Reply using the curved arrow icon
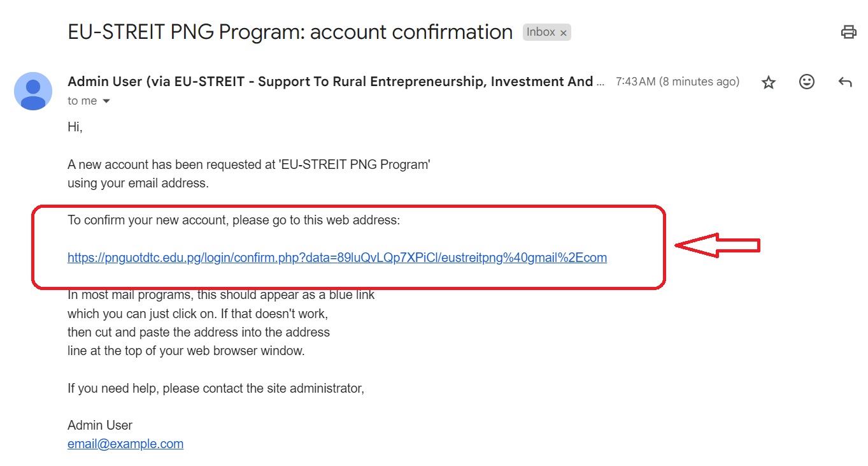This screenshot has height=466, width=868. 845,82
